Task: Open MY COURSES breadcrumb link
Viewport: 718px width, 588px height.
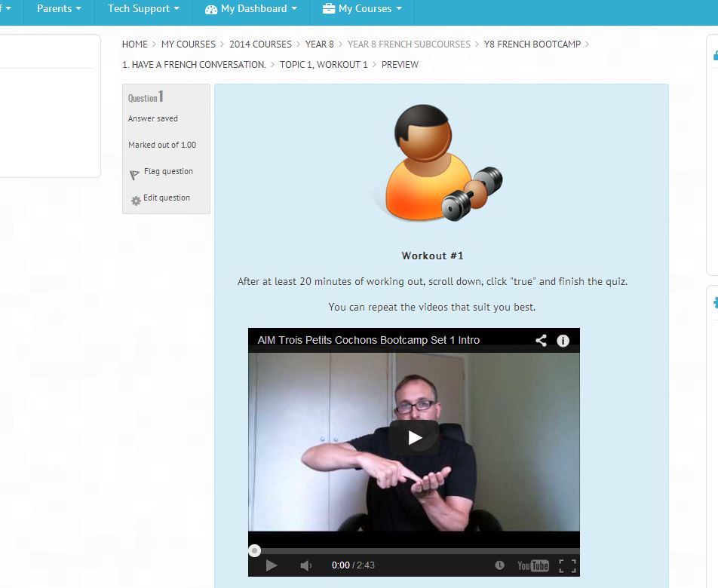Action: 189,44
